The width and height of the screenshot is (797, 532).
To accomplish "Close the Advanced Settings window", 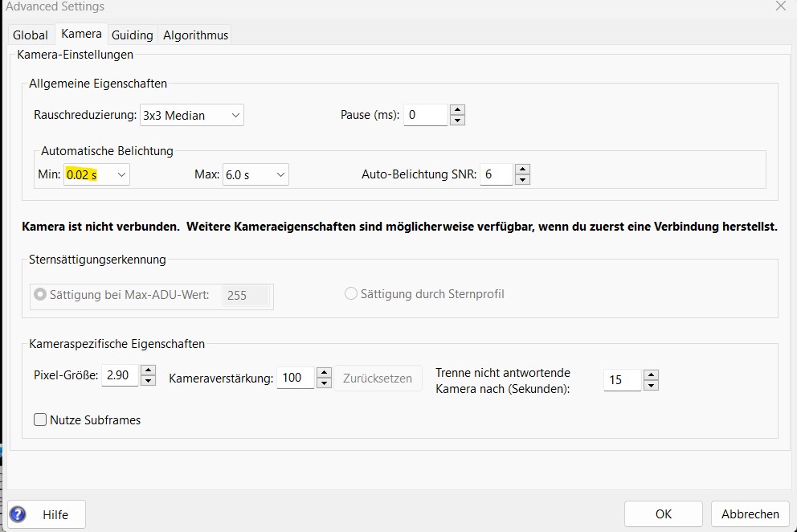I will 781,6.
